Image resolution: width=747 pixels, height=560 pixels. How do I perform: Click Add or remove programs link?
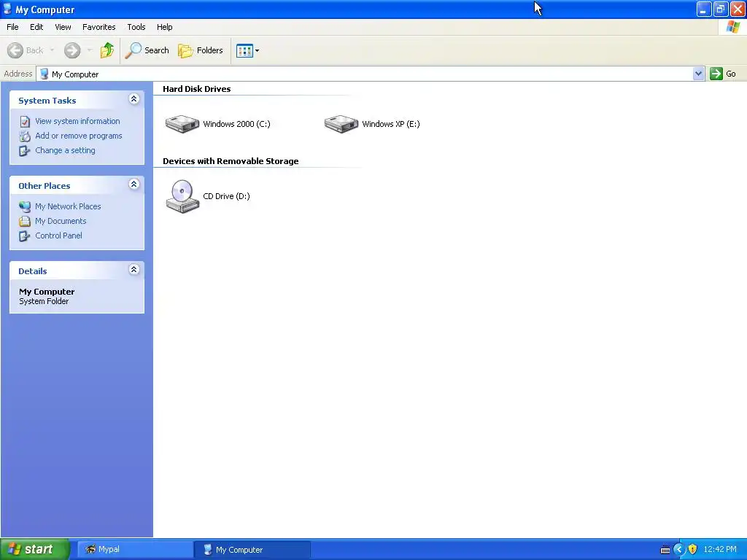(x=79, y=136)
